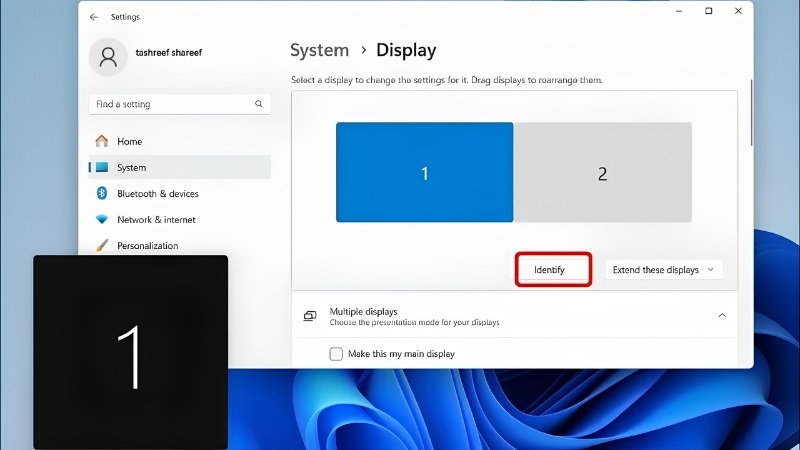Open Home in the sidebar

tap(180, 141)
